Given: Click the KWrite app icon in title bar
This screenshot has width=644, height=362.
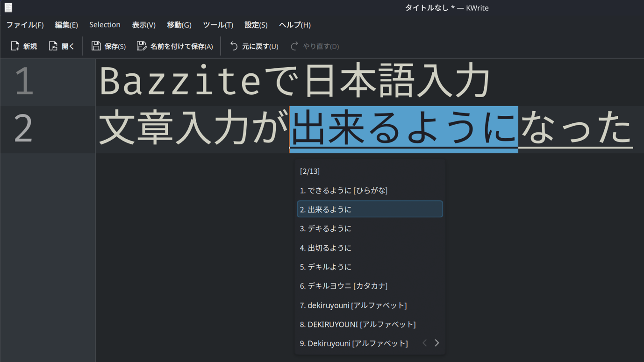Looking at the screenshot, I should pyautogui.click(x=8, y=7).
